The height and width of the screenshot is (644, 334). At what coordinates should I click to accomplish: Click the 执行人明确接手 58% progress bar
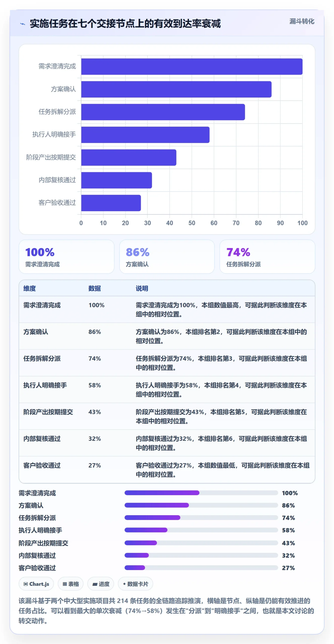click(201, 530)
